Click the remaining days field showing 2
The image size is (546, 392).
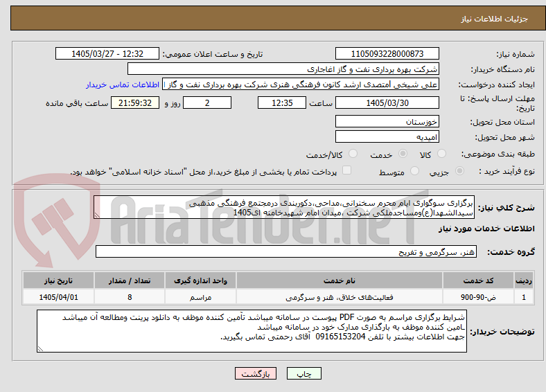(x=207, y=103)
